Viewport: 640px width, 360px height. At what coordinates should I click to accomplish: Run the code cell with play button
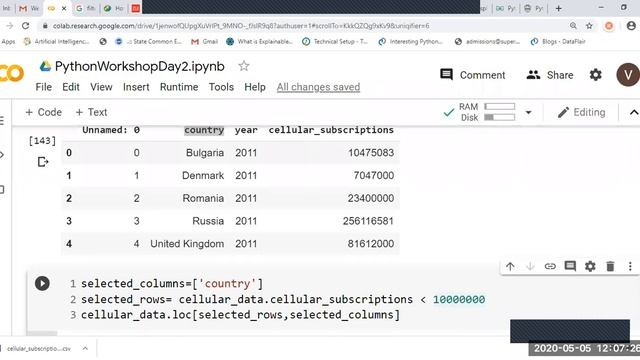point(42,283)
